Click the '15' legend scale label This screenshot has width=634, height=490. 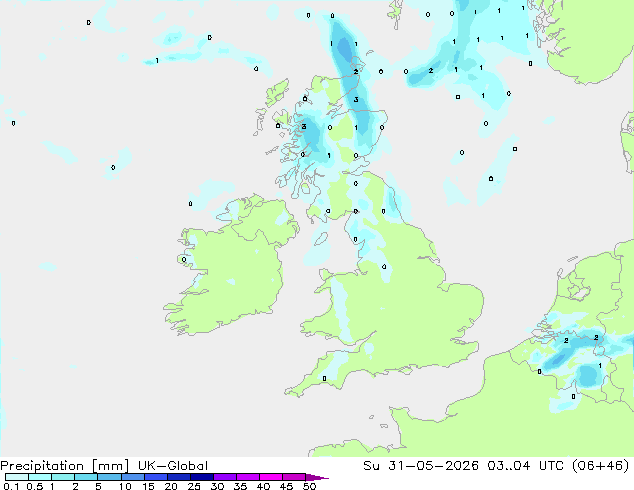[148, 486]
